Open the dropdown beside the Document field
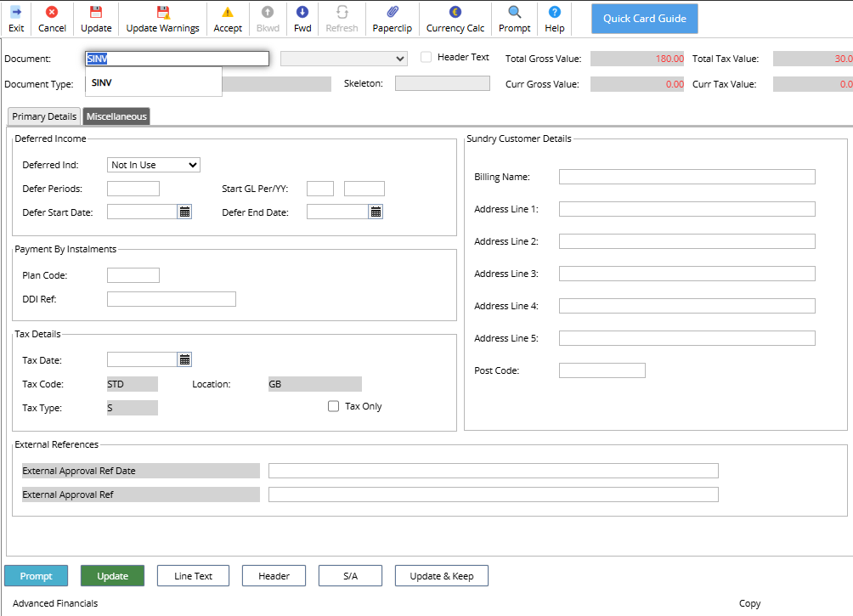This screenshot has width=853, height=616. point(343,59)
